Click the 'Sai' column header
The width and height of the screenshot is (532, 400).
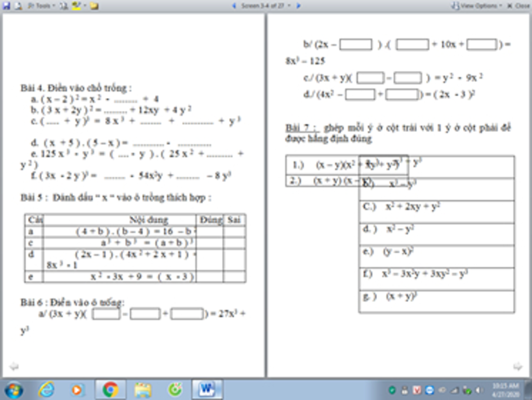click(x=234, y=220)
